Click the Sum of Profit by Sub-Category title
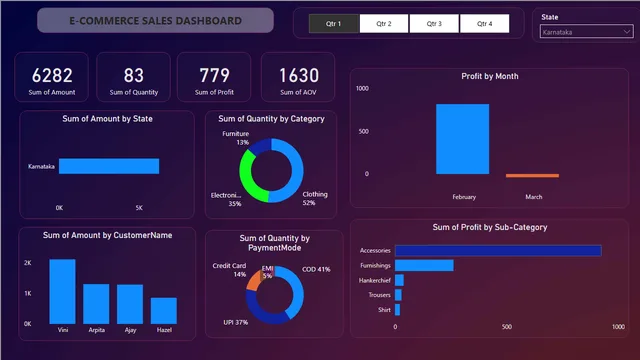Image resolution: width=640 pixels, height=360 pixels. pyautogui.click(x=490, y=227)
